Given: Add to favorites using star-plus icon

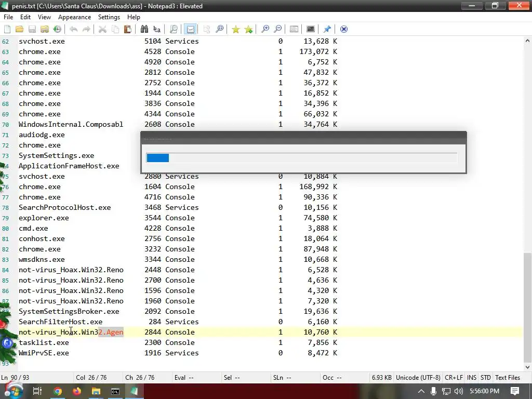Looking at the screenshot, I should [x=248, y=29].
